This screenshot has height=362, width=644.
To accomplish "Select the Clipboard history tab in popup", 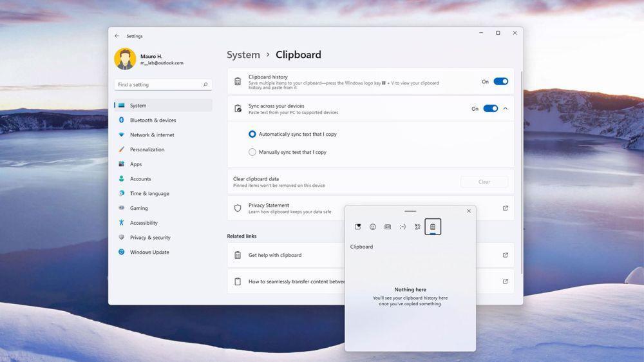I will pos(433,227).
